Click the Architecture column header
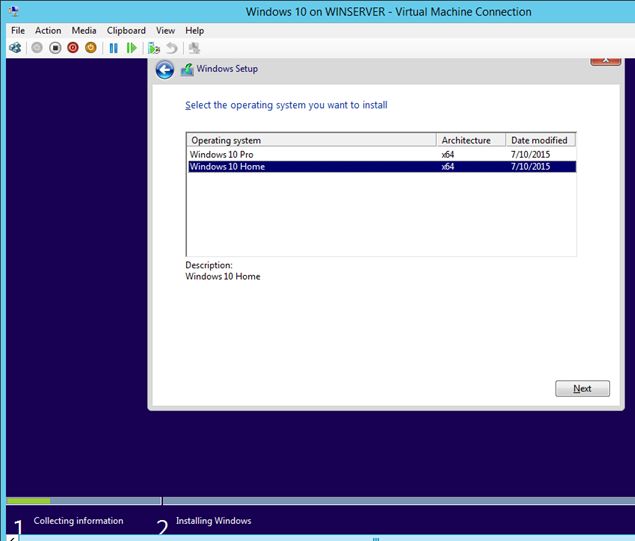This screenshot has height=541, width=635. tap(471, 140)
